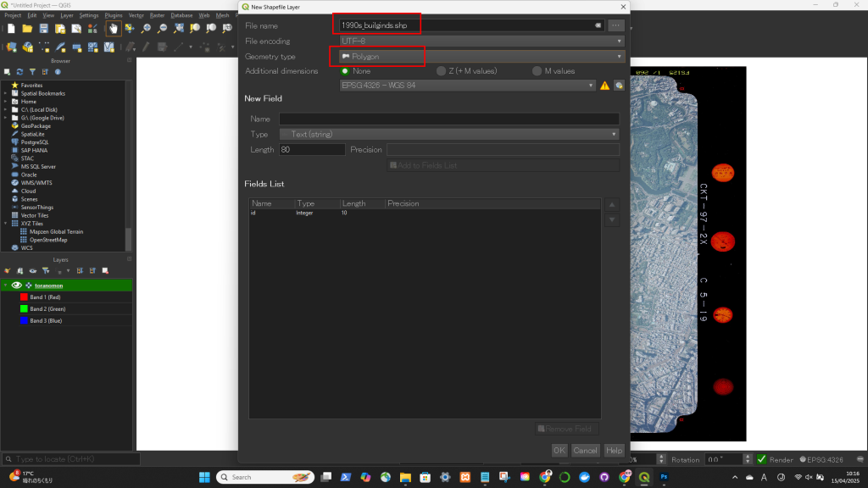
Task: Click the CRS warning triangle icon
Action: (x=604, y=86)
